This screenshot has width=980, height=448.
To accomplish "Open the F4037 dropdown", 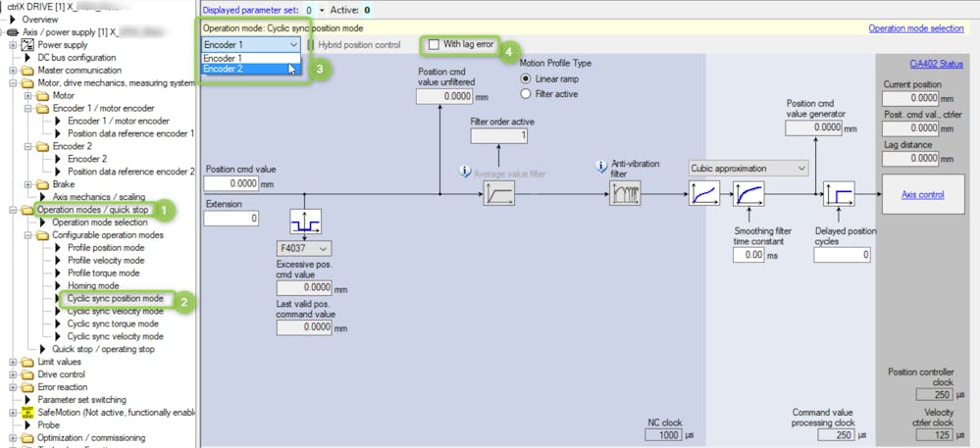I will pos(303,249).
